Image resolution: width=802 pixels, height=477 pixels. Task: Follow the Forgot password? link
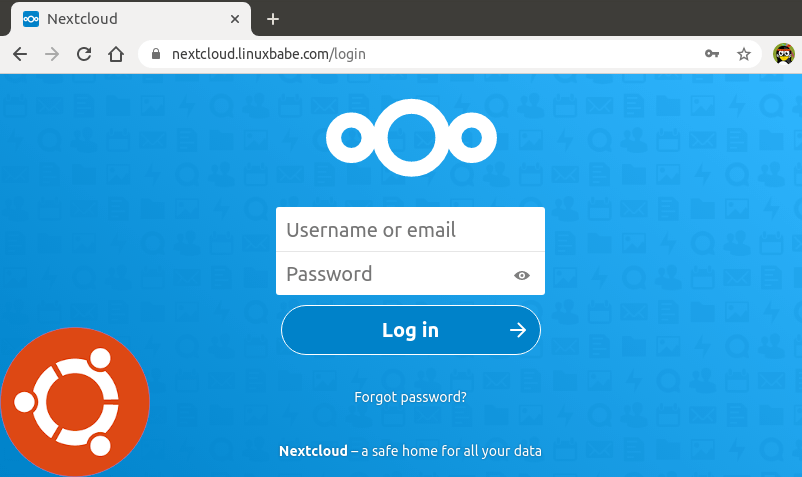410,397
